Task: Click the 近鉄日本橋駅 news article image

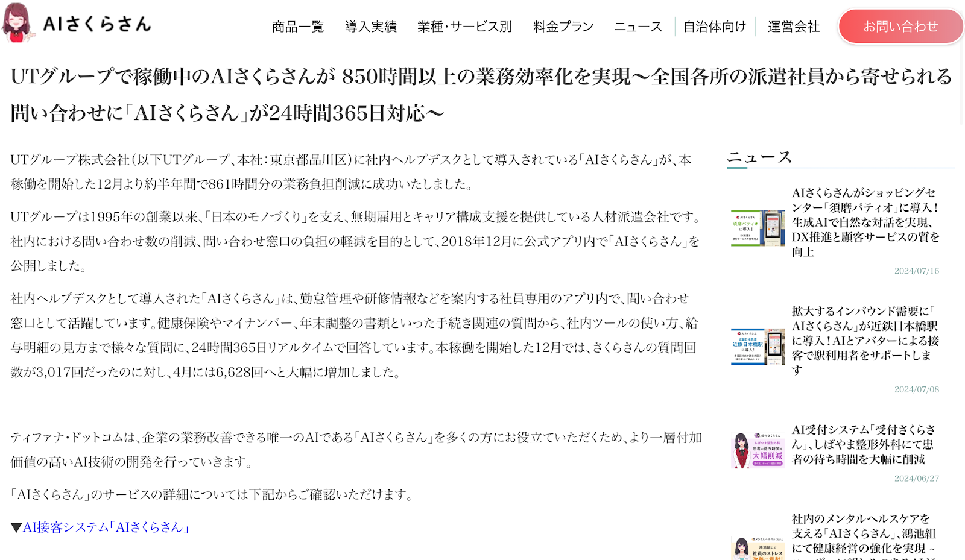Action: [x=757, y=346]
